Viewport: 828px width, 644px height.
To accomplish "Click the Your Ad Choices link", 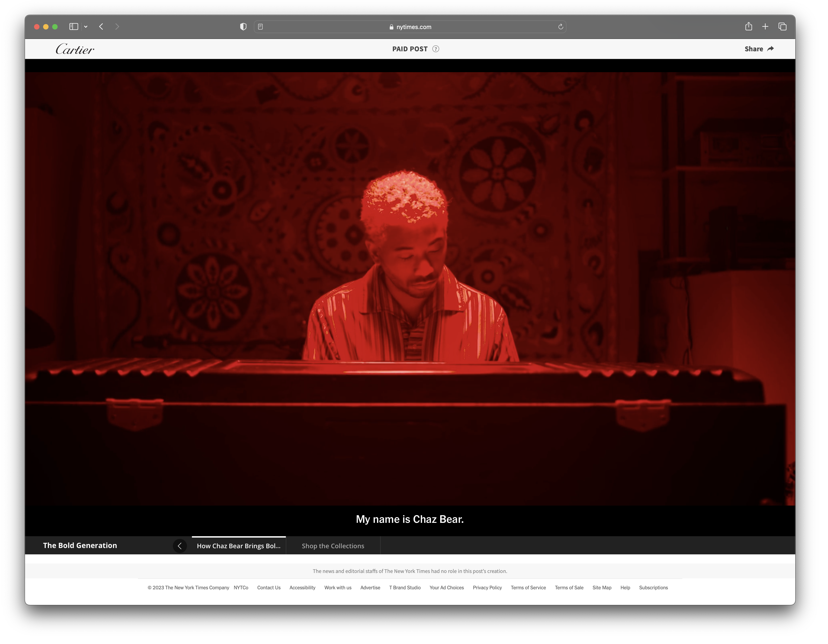I will tap(446, 587).
